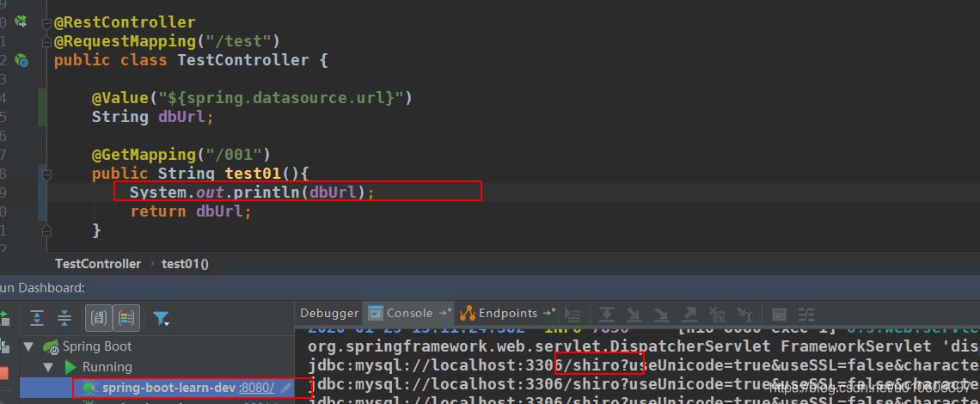Select spring-boot-learn-dev run configuration
Image resolution: width=980 pixels, height=404 pixels.
[168, 388]
